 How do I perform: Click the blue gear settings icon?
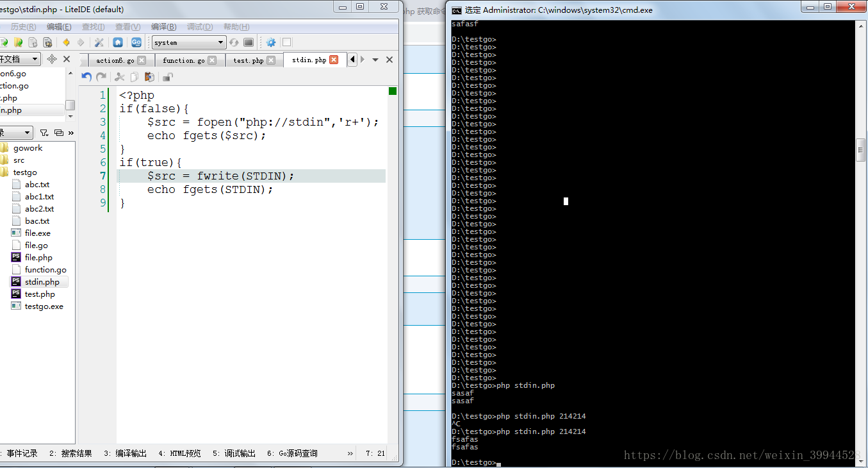pos(271,42)
